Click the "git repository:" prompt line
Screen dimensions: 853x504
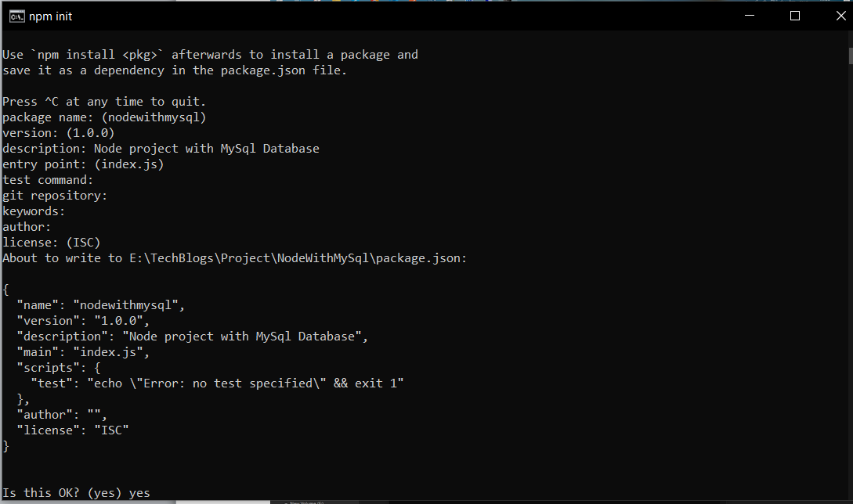[x=55, y=196]
